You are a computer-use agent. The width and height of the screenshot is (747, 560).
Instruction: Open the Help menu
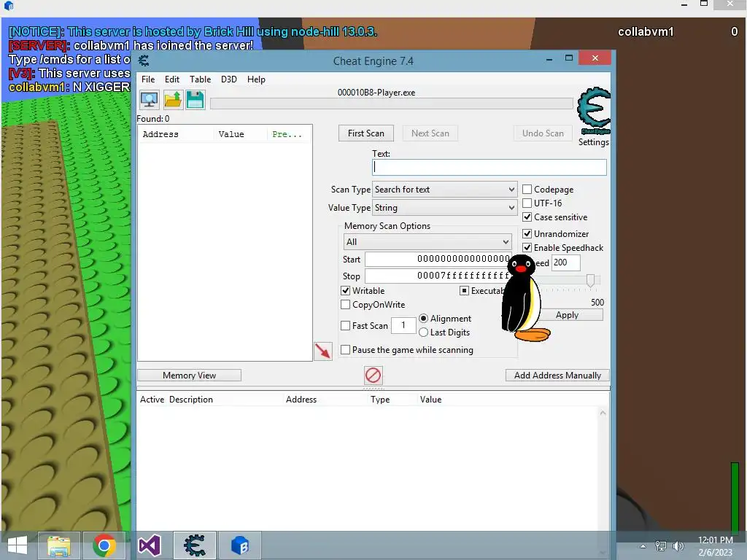(x=256, y=79)
